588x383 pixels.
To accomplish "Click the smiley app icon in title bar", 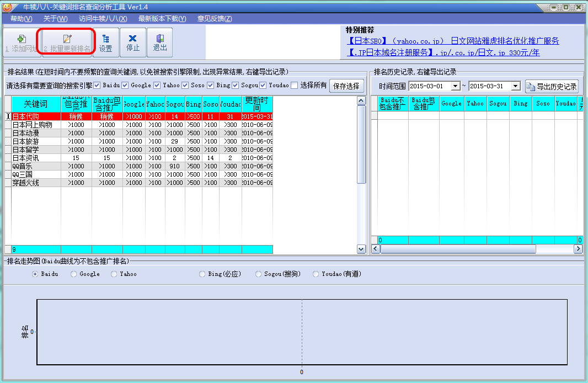I will 7,7.
